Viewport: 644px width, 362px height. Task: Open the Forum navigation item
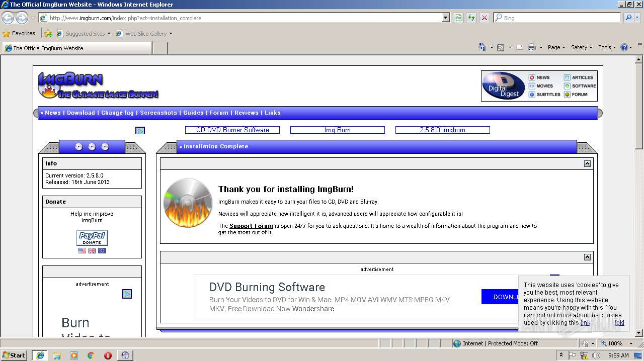(x=219, y=113)
